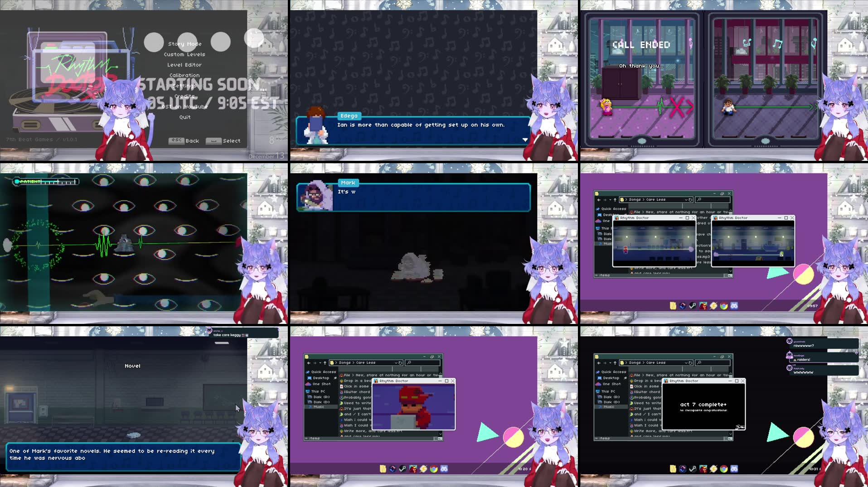Screen dimensions: 868x487
Task: Launch Chrome from the taskbar
Action: [724, 306]
